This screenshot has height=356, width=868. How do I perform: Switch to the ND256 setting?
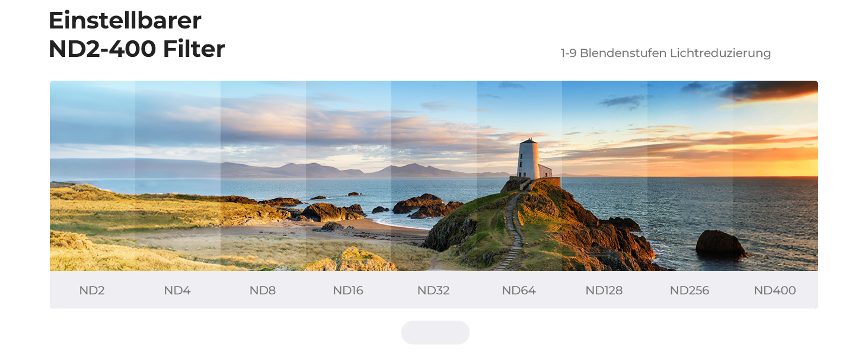coord(690,290)
